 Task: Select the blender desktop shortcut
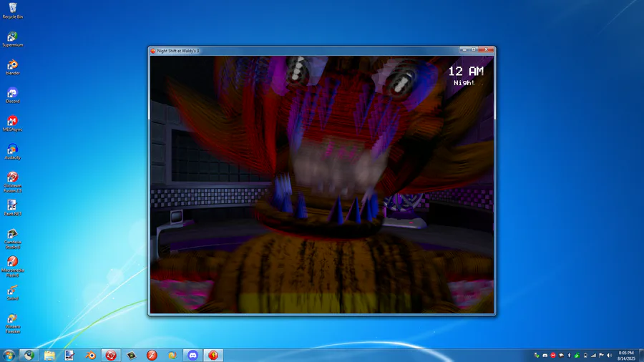click(x=13, y=67)
